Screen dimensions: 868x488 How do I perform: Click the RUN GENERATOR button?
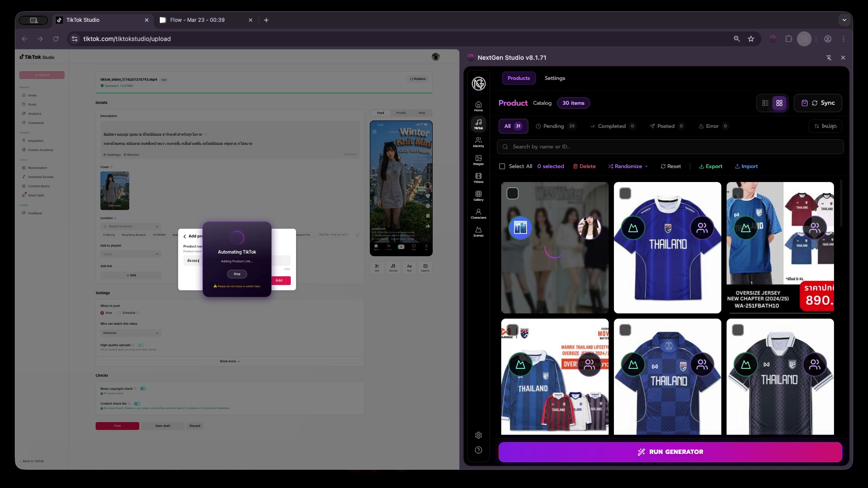[670, 452]
